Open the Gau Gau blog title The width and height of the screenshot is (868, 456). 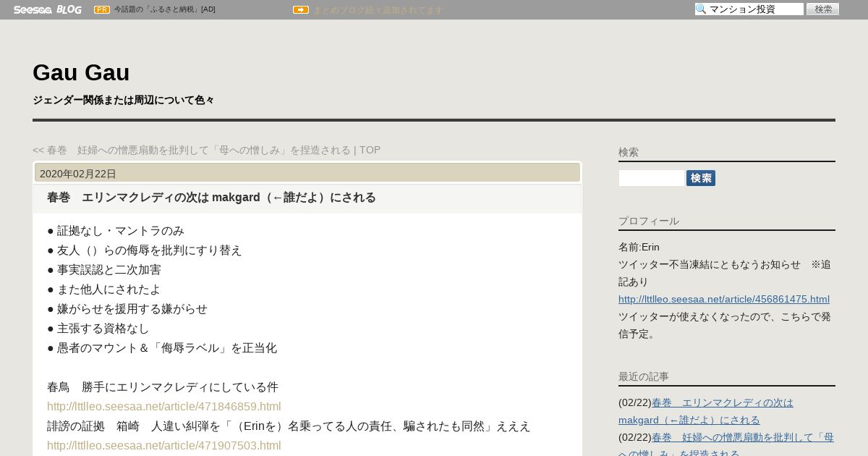(81, 72)
